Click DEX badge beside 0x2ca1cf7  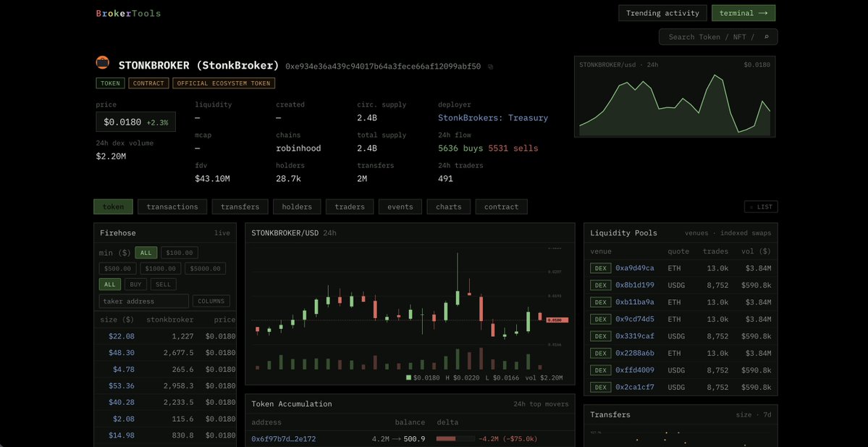coord(601,387)
